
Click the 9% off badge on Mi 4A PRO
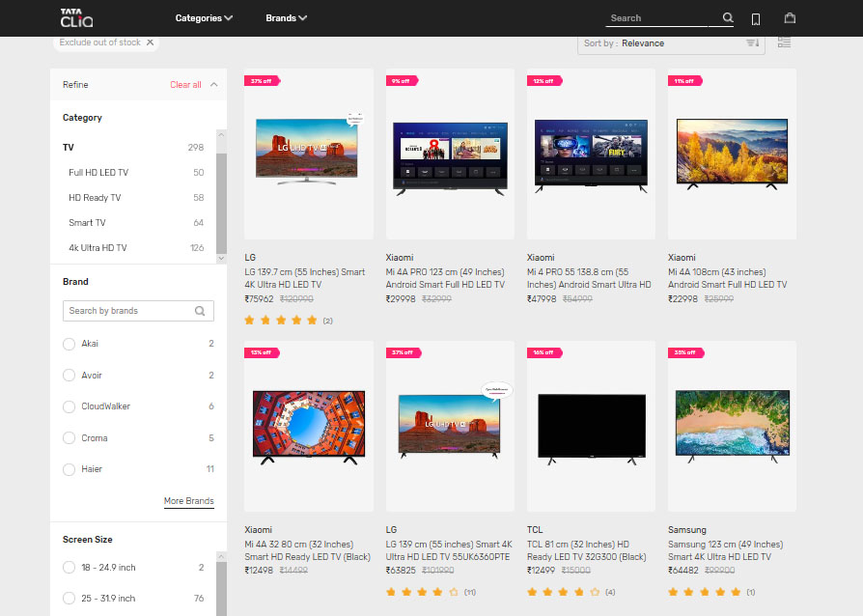pos(402,81)
